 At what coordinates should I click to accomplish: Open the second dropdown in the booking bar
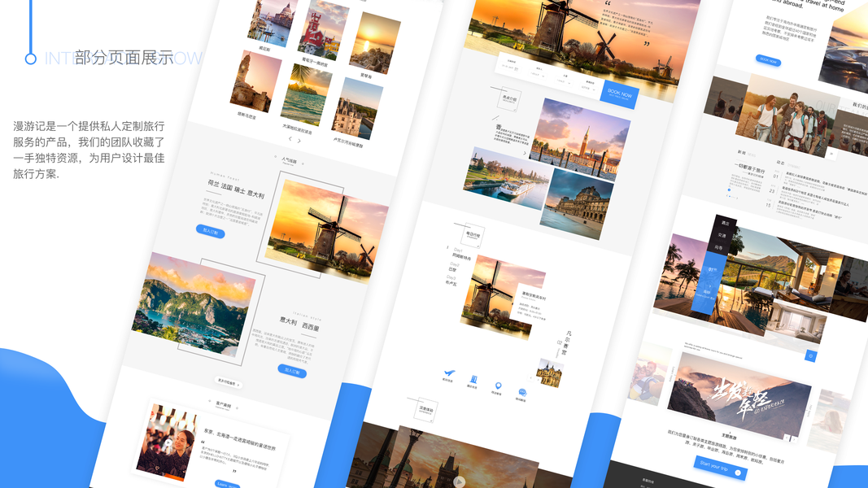click(537, 74)
